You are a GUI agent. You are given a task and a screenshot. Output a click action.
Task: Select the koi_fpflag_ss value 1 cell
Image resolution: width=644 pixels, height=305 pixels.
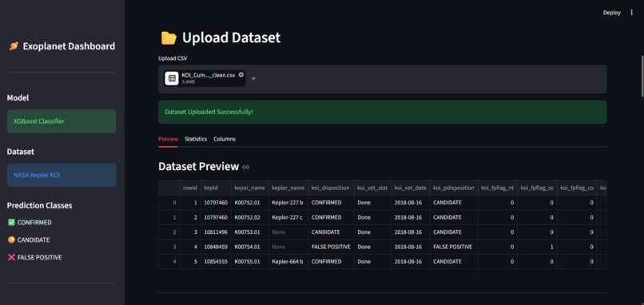[537, 247]
